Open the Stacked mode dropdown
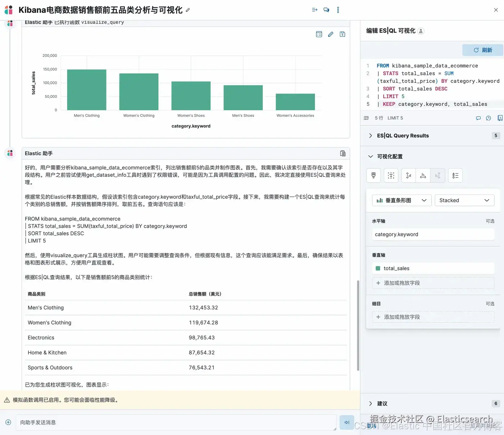Image resolution: width=504 pixels, height=435 pixels. click(464, 200)
